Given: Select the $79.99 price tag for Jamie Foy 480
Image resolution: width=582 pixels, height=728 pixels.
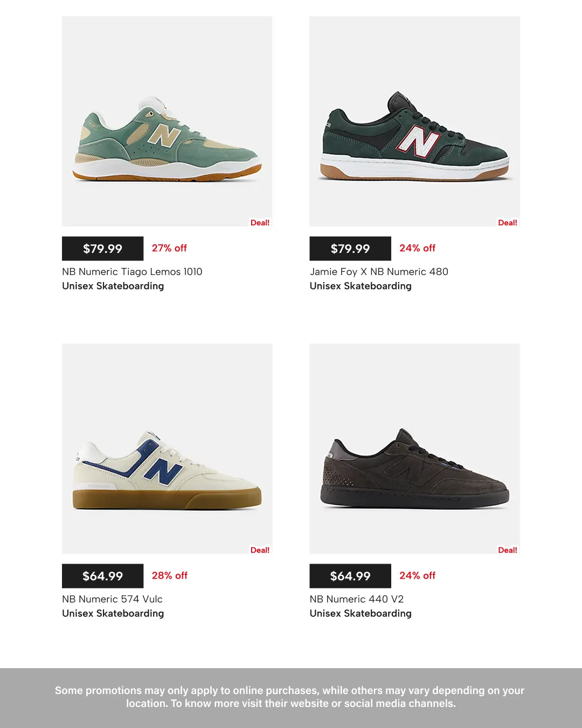Looking at the screenshot, I should [x=350, y=249].
